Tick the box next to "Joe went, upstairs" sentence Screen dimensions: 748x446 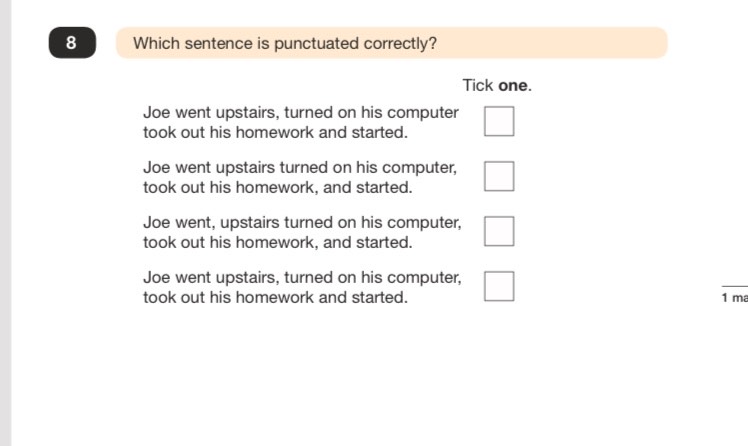pyautogui.click(x=499, y=231)
